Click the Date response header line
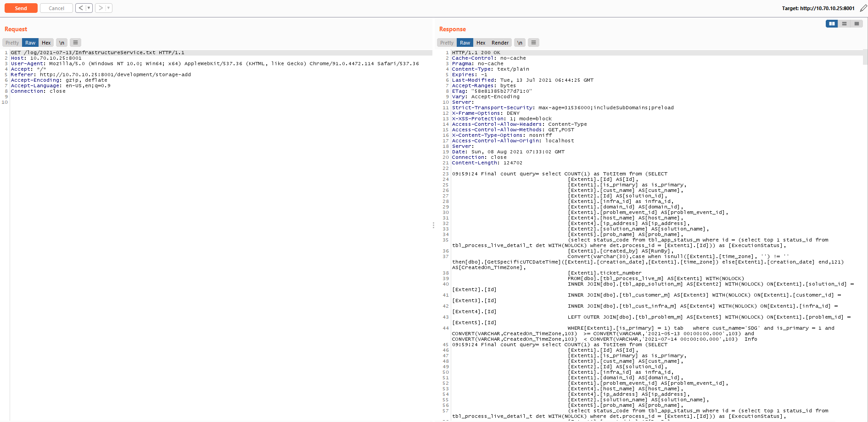Screen dimensions: 868x422 (508, 152)
